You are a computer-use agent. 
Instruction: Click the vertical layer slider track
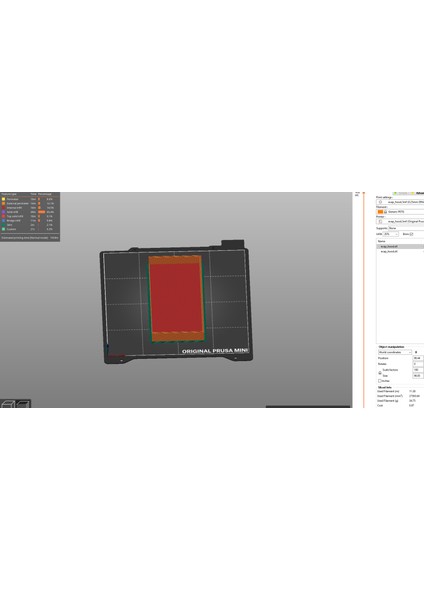[x=364, y=300]
